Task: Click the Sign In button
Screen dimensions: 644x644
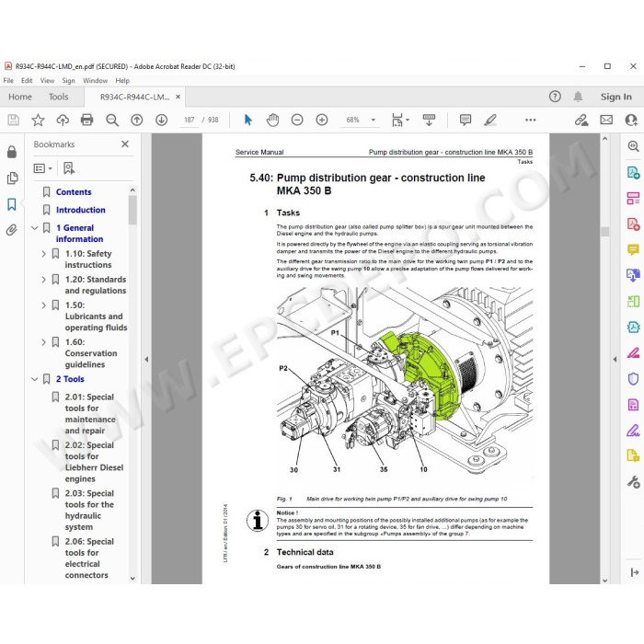Action: click(616, 97)
